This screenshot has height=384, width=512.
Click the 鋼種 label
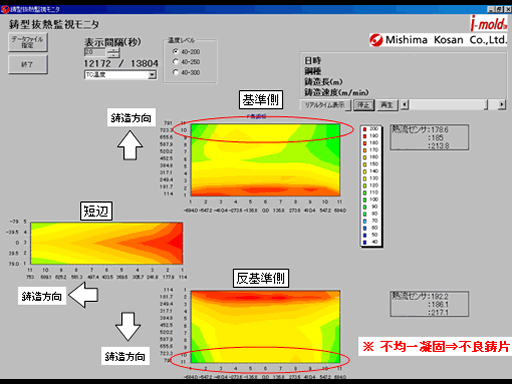312,71
